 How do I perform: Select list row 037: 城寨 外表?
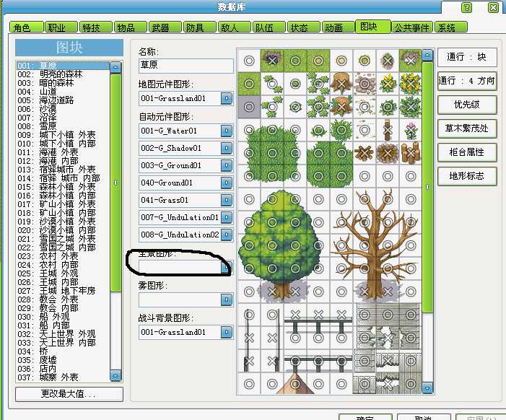tap(63, 377)
